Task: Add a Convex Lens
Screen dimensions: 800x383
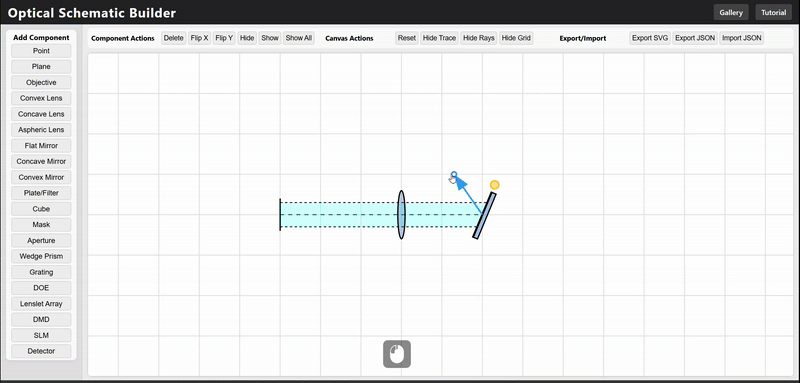Action: (x=41, y=98)
